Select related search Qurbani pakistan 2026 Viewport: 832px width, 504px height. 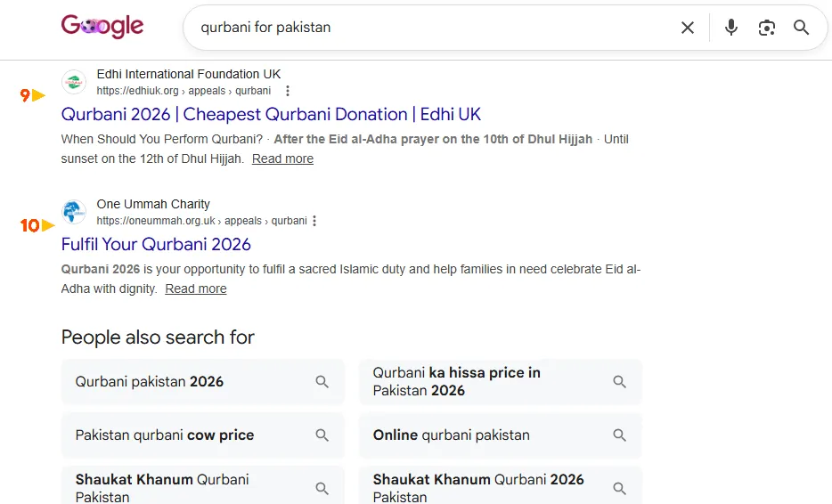pyautogui.click(x=203, y=381)
